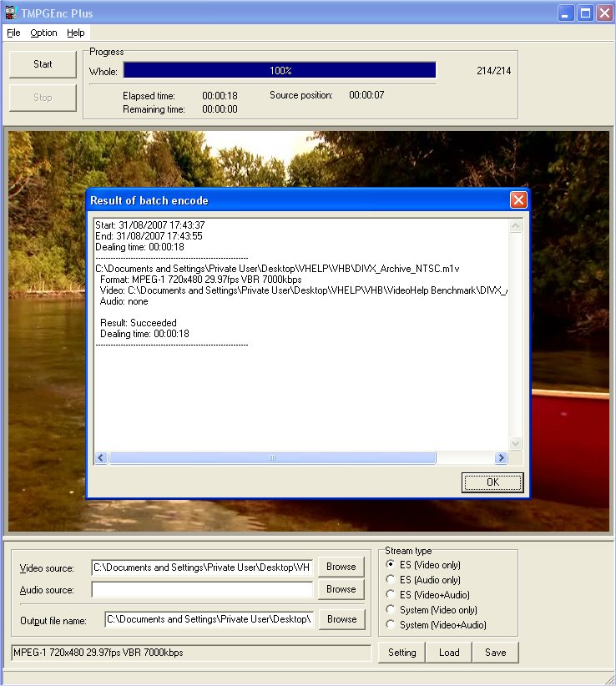Click the 'End: 31/08/2007 17:43:55' log line

[149, 236]
